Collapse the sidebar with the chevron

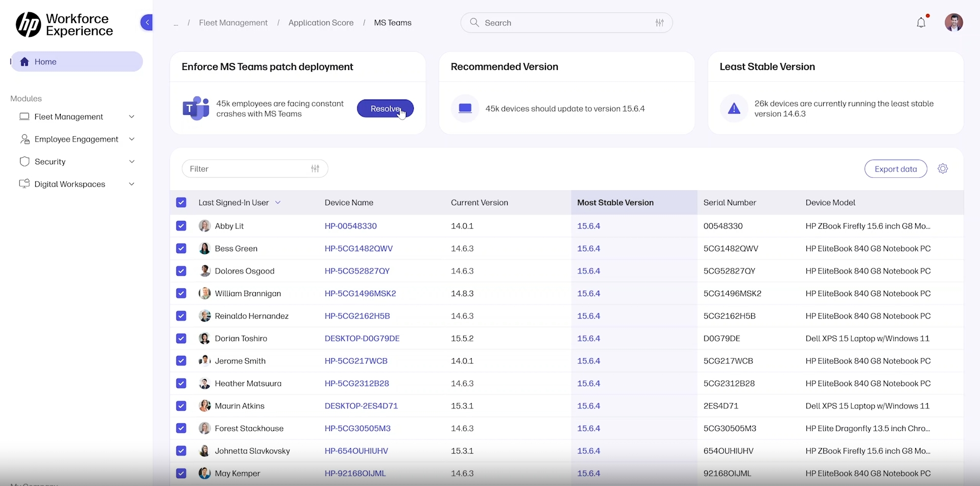point(147,22)
